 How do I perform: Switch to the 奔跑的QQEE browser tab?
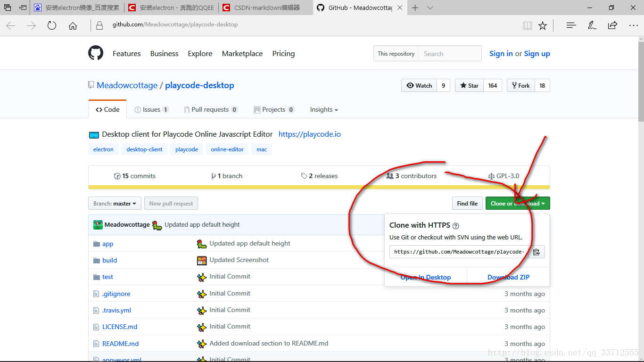[172, 8]
